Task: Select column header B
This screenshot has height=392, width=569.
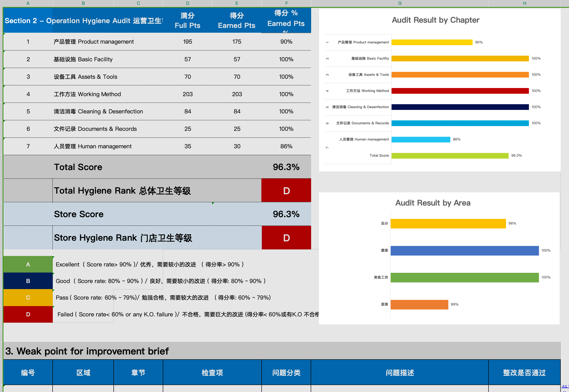Action: click(x=83, y=3)
